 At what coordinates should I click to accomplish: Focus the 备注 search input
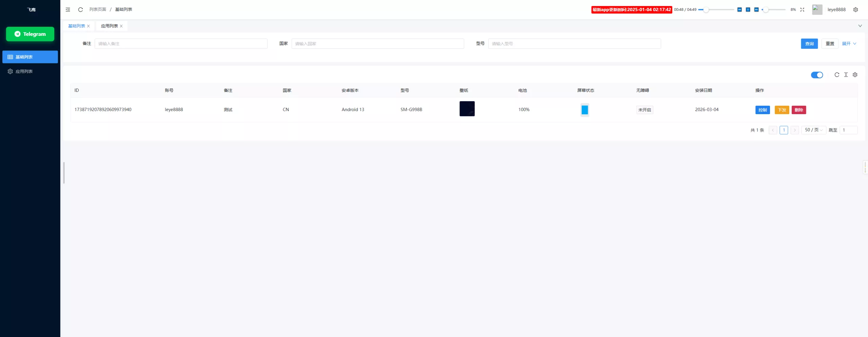pos(181,44)
